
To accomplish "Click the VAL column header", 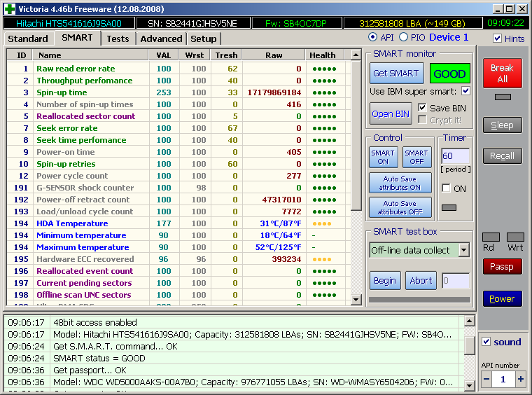I will pyautogui.click(x=164, y=55).
